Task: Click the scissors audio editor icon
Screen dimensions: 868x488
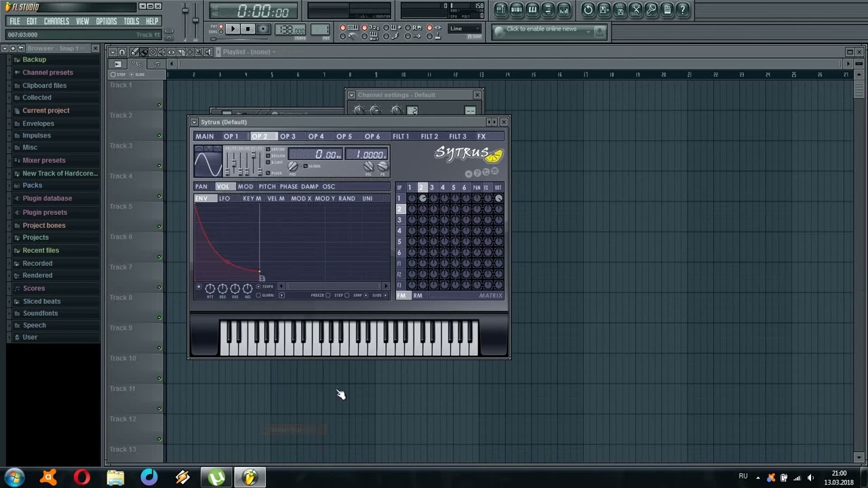Action: click(x=635, y=9)
